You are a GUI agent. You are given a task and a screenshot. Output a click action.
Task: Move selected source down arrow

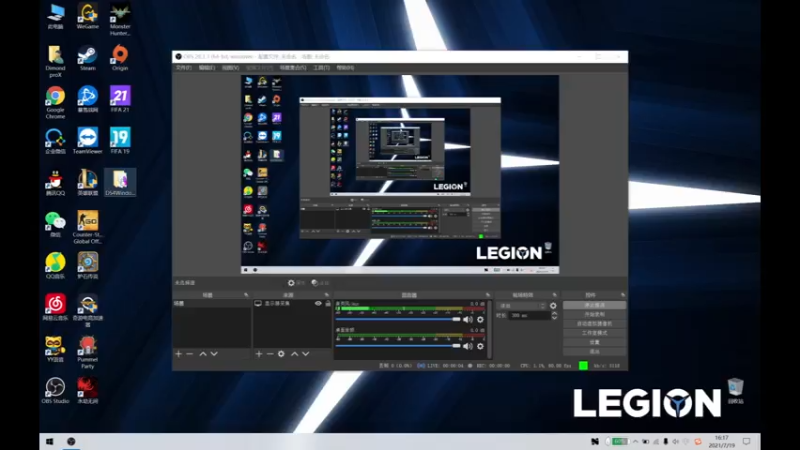[306, 354]
